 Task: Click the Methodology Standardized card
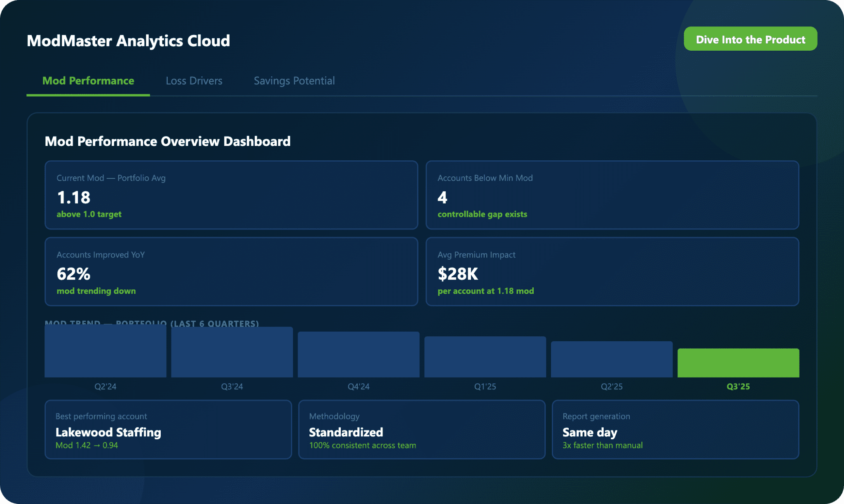[422, 429]
